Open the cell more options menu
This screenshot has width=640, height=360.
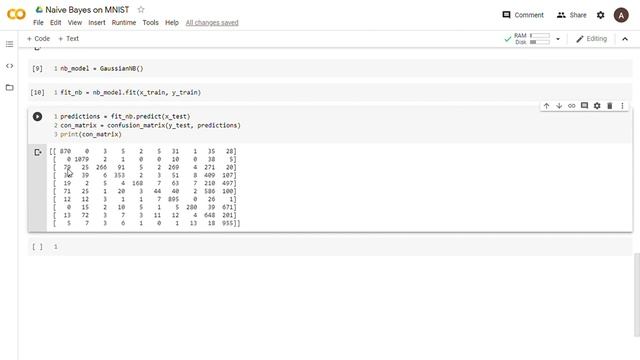pyautogui.click(x=622, y=106)
